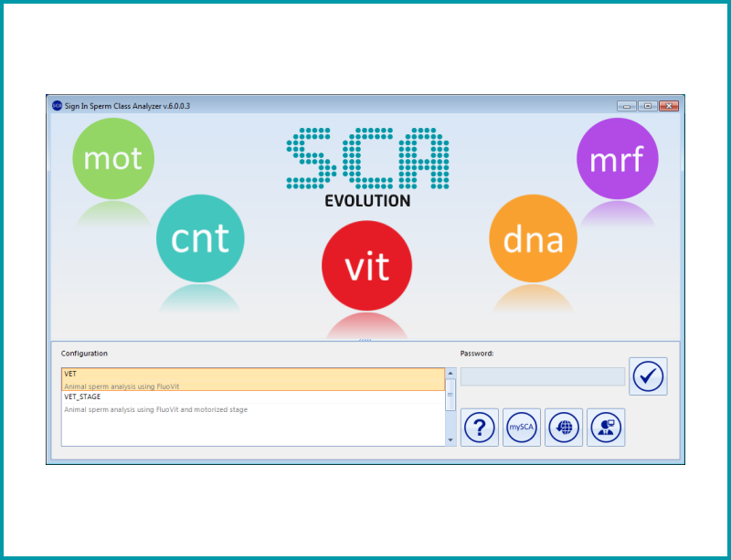Select the teal cnt module circle
This screenshot has width=731, height=560.
(x=200, y=238)
